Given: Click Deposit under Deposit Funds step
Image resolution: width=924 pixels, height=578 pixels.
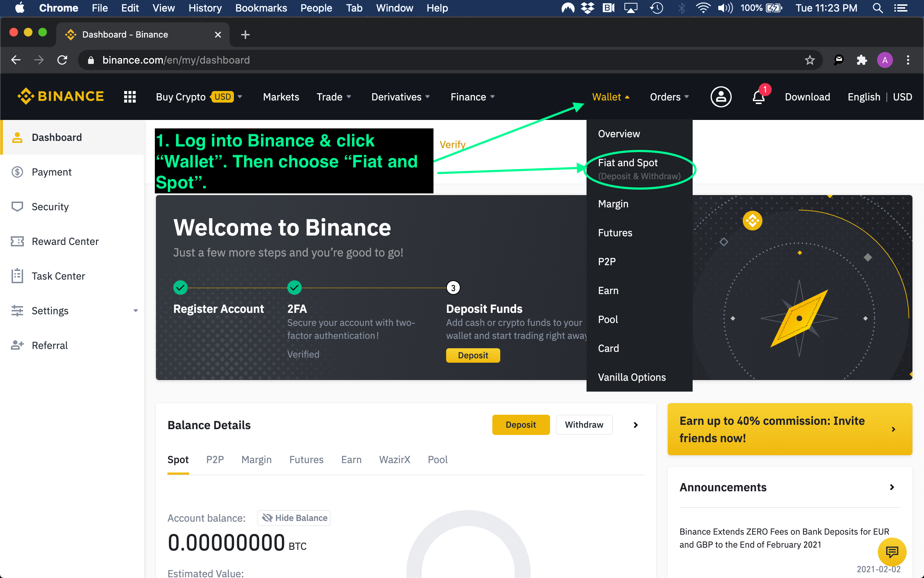Looking at the screenshot, I should [473, 355].
